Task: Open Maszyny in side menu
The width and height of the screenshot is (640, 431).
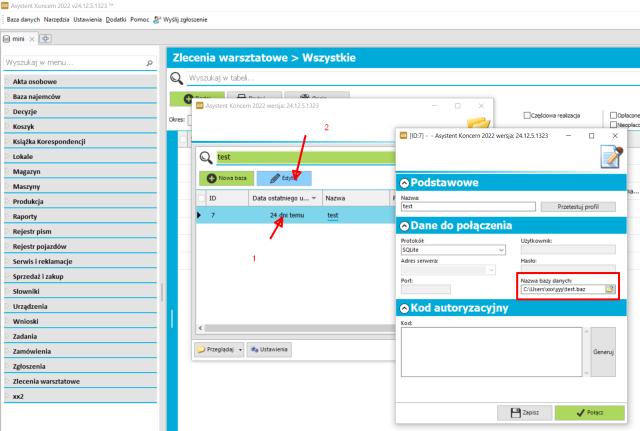Action: click(80, 187)
